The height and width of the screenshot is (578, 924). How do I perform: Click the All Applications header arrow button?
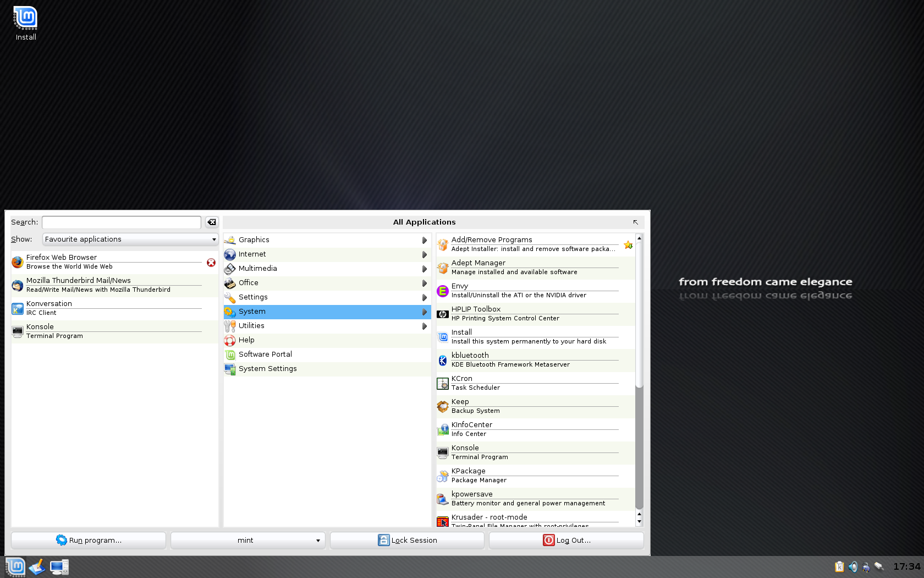pos(635,222)
